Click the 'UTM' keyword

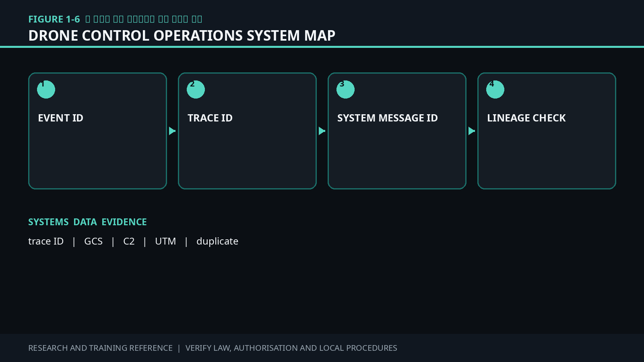point(165,241)
